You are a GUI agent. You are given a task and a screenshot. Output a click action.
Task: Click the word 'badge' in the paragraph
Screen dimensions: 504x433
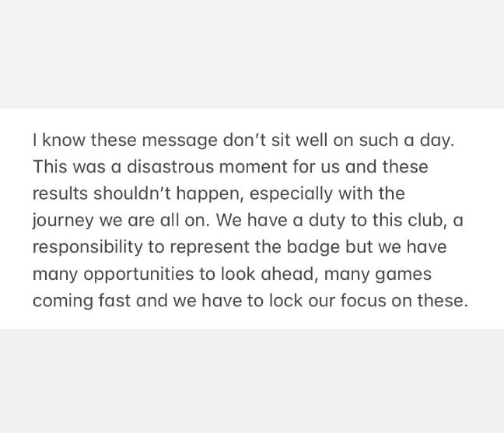[313, 248]
